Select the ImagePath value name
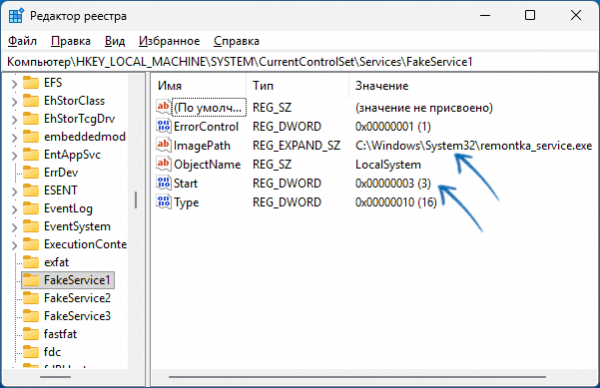The image size is (600, 388). [x=202, y=146]
